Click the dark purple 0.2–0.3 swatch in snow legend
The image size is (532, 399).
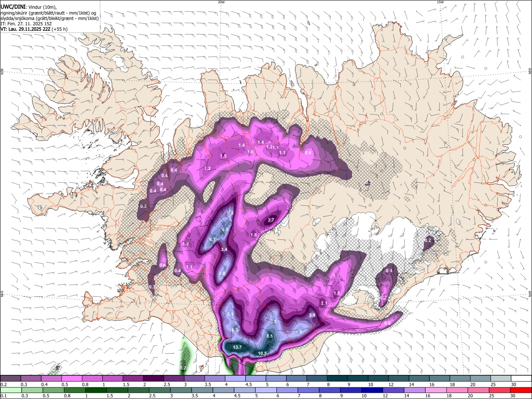tap(10, 379)
